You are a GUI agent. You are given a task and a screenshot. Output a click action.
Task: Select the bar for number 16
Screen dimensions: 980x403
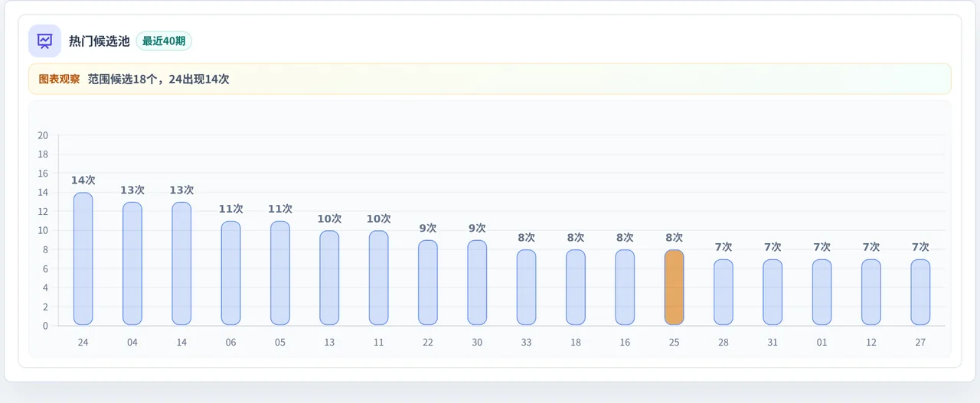point(625,287)
